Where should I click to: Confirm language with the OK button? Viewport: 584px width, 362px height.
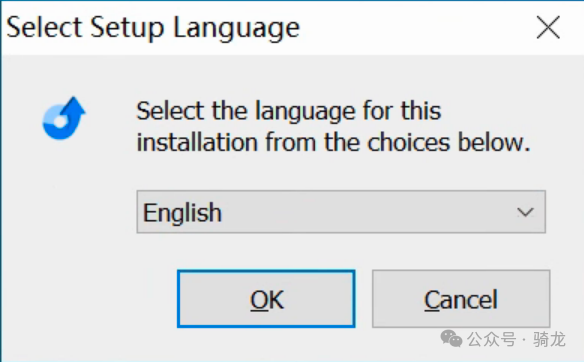[266, 299]
